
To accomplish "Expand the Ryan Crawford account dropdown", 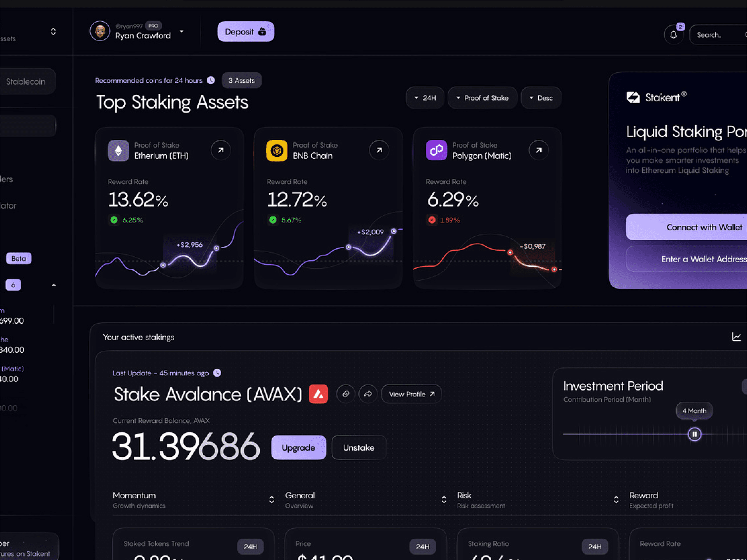I will coord(182,31).
